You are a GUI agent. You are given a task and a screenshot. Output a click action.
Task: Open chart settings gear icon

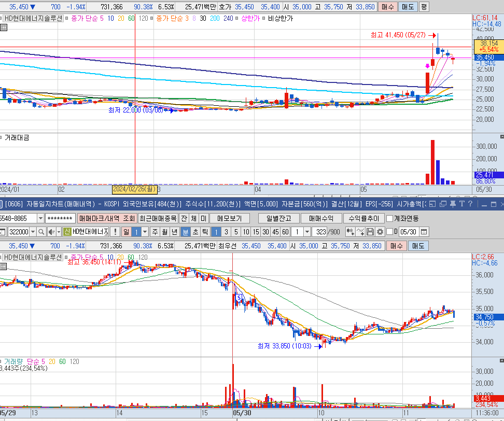click(x=380, y=232)
